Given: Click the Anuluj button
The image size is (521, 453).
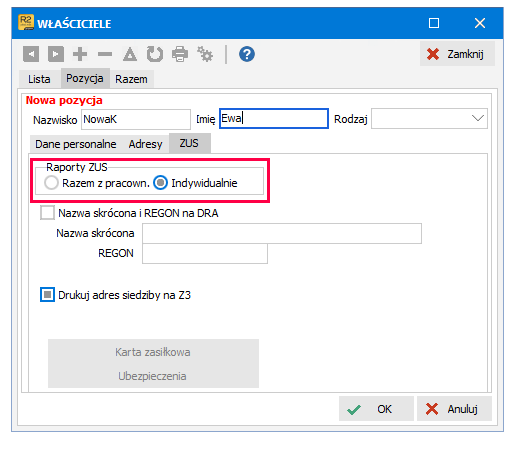Looking at the screenshot, I should tap(454, 409).
